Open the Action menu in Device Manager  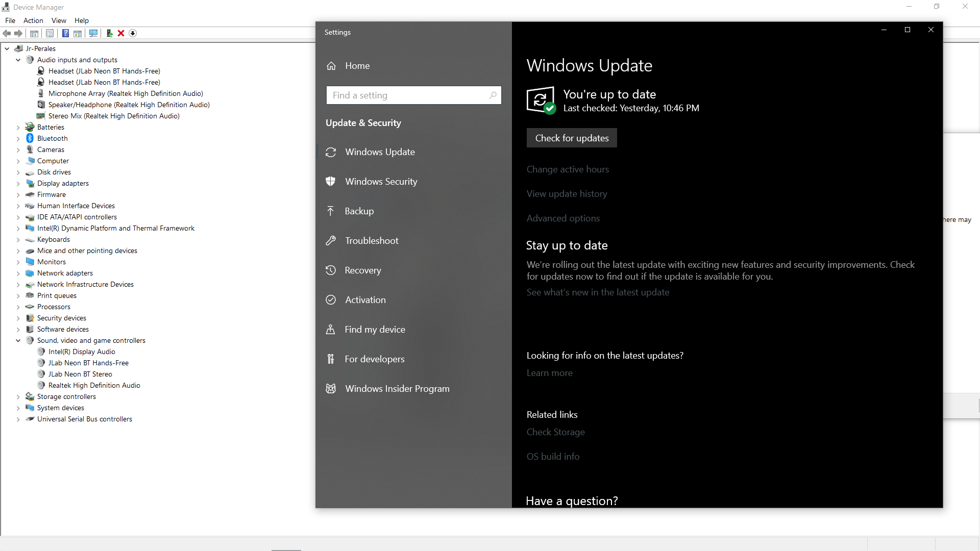tap(33, 20)
